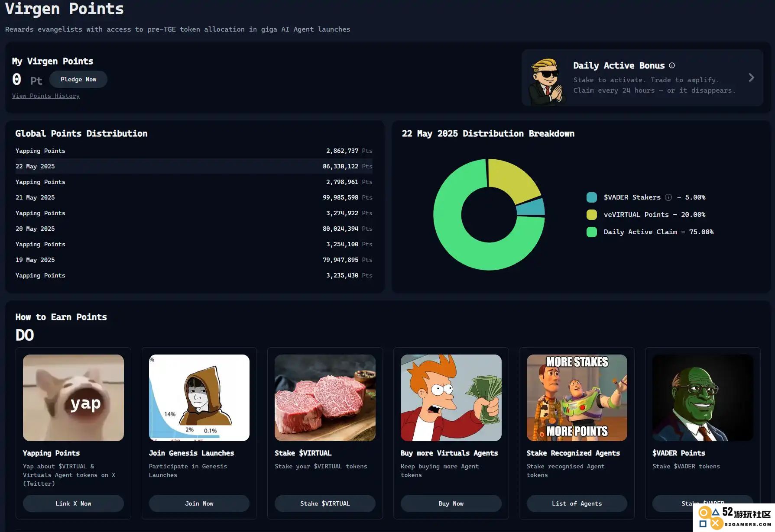Click the Join Genesis Launches card title
This screenshot has height=532, width=775.
191,453
